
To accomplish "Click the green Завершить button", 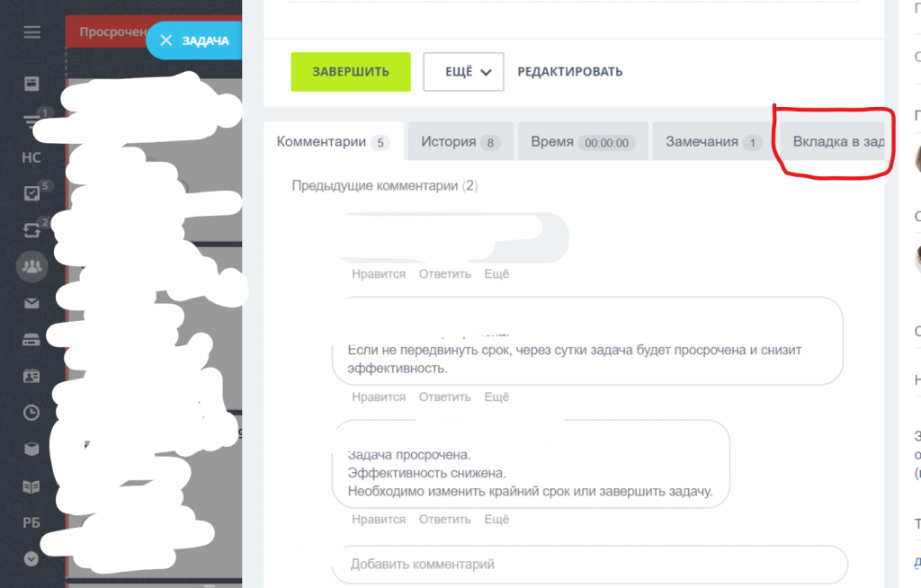I will [351, 72].
